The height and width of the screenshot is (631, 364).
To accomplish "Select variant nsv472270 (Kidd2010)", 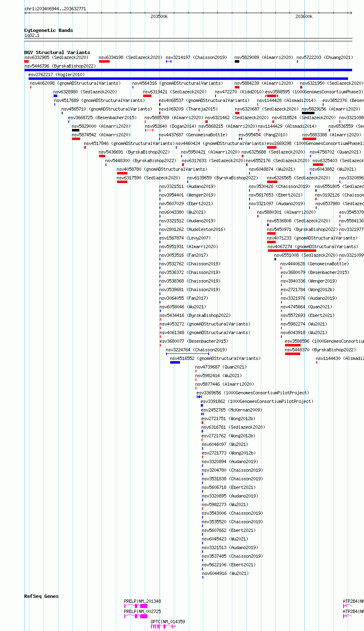I will click(239, 92).
